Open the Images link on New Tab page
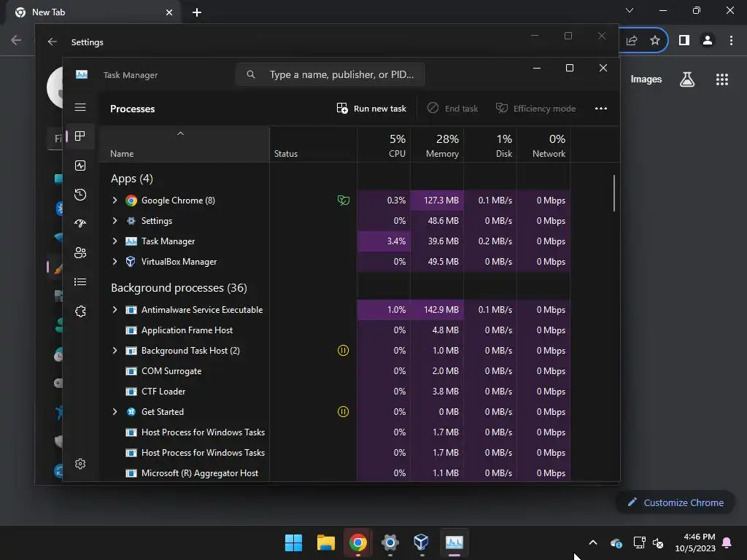This screenshot has height=560, width=747. (x=646, y=79)
